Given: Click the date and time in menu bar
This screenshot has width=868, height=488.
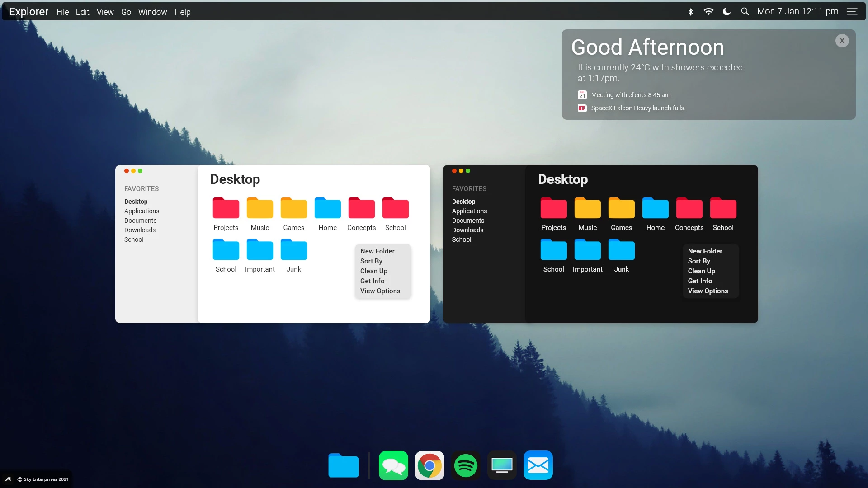Looking at the screenshot, I should coord(797,12).
